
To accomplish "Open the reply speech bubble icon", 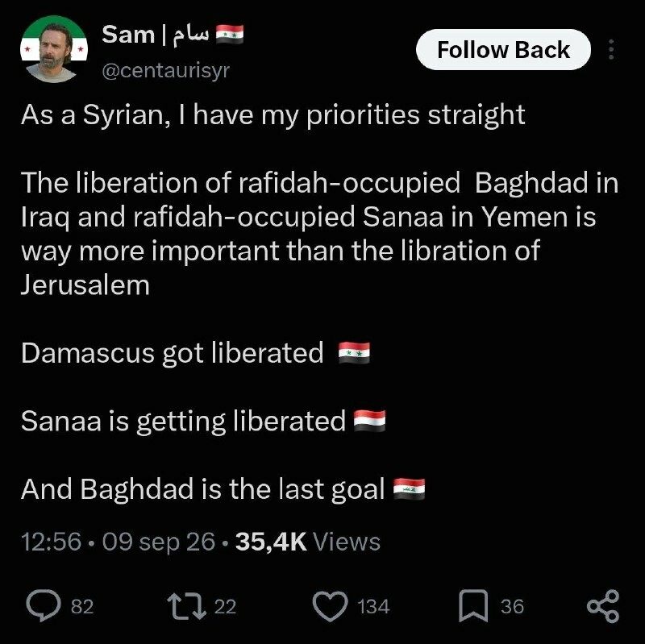I will click(x=44, y=606).
